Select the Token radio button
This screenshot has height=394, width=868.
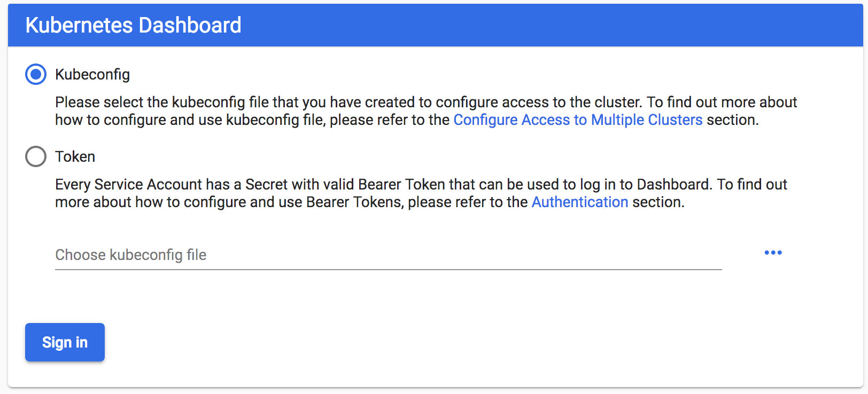(36, 156)
